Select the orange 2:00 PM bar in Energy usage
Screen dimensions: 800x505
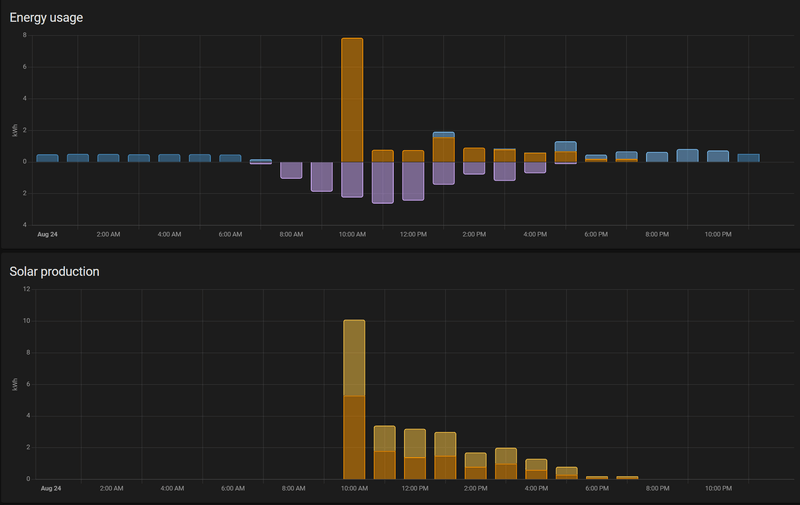(x=474, y=155)
